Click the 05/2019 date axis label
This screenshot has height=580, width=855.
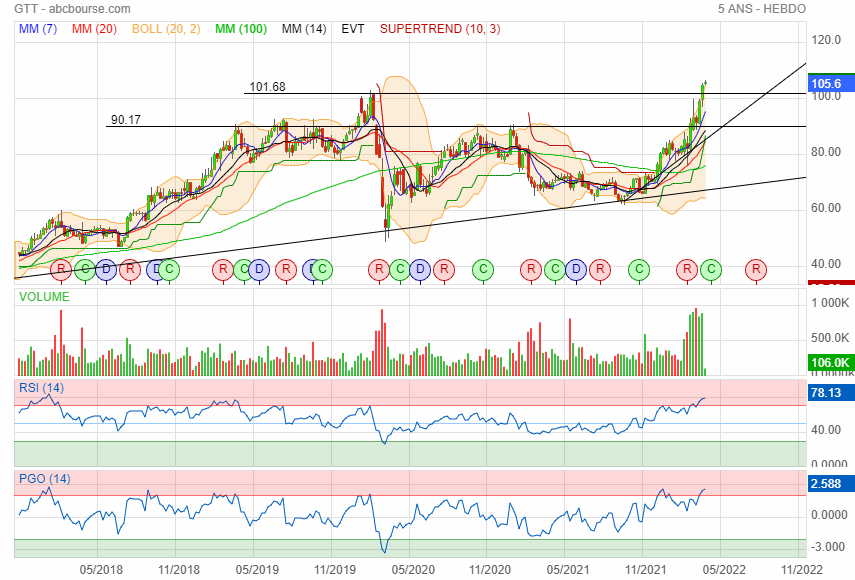(x=257, y=570)
